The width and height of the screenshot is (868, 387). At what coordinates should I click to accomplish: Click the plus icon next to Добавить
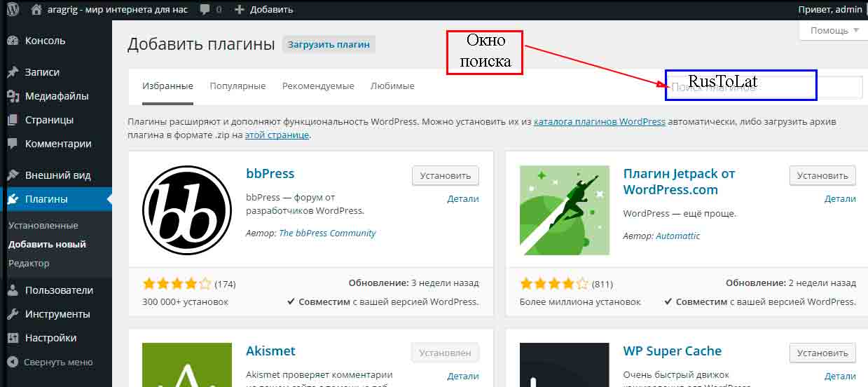[x=240, y=10]
